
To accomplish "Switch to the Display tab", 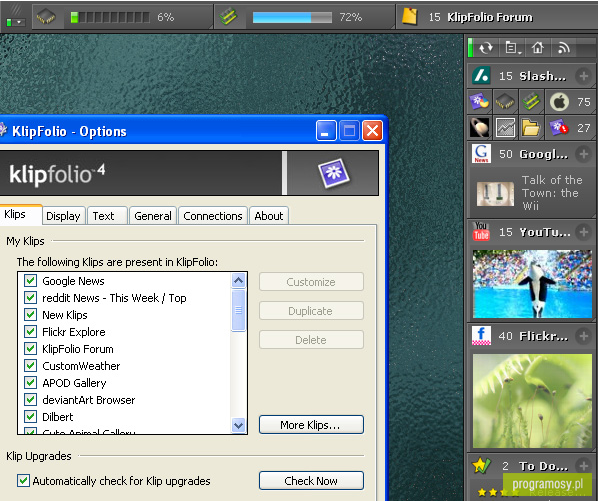I will point(63,216).
